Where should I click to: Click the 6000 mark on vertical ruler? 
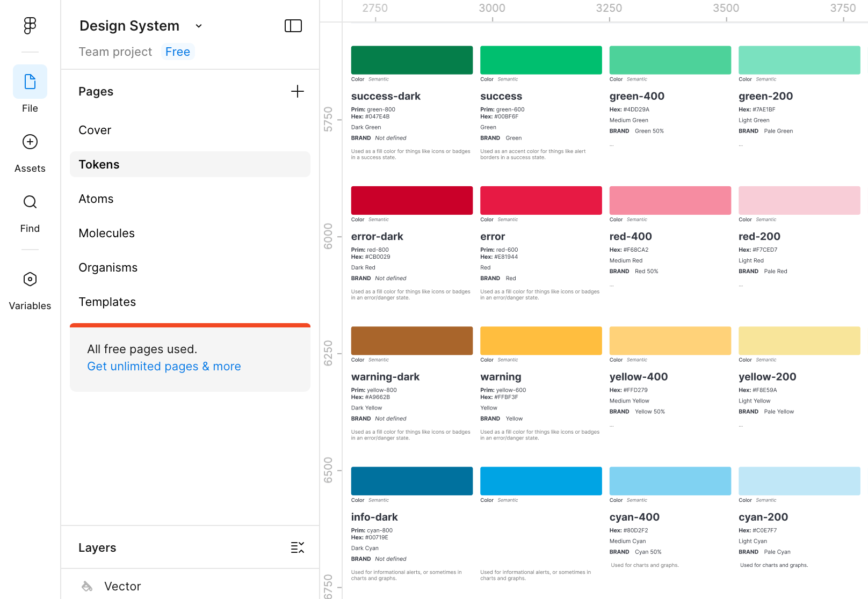tap(328, 236)
